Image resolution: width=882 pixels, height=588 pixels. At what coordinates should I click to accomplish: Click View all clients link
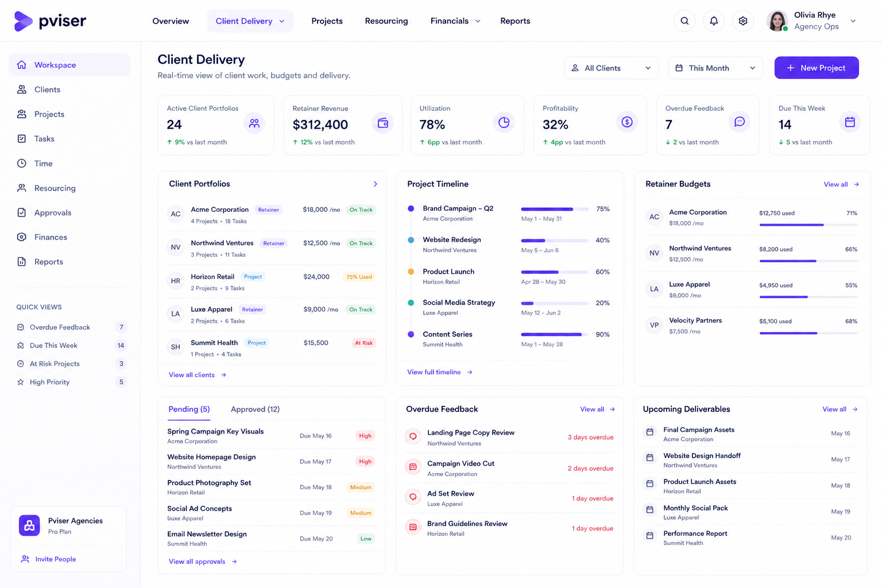[198, 375]
